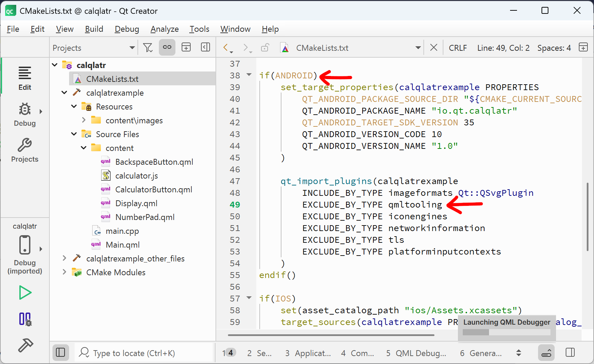Open the Issues output pane

[229, 353]
